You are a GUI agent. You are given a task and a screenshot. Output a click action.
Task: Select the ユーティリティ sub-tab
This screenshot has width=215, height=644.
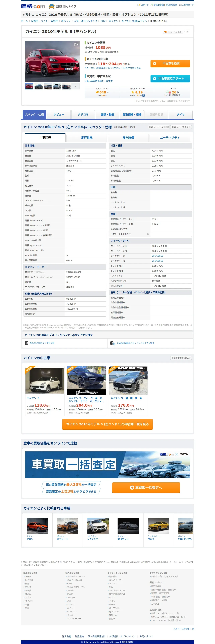pyautogui.click(x=170, y=138)
